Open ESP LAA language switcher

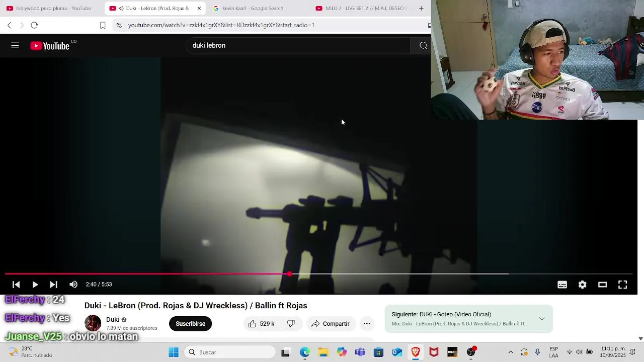pyautogui.click(x=554, y=352)
